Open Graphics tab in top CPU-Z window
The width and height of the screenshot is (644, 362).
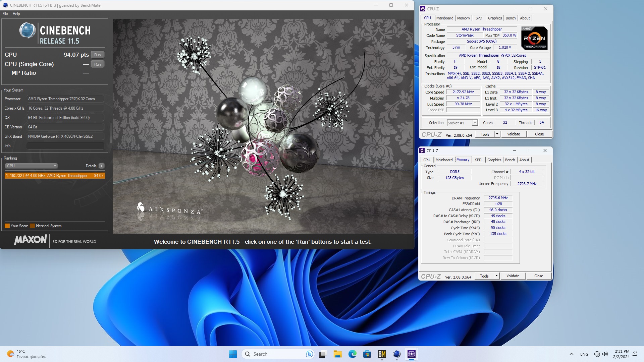click(x=495, y=18)
